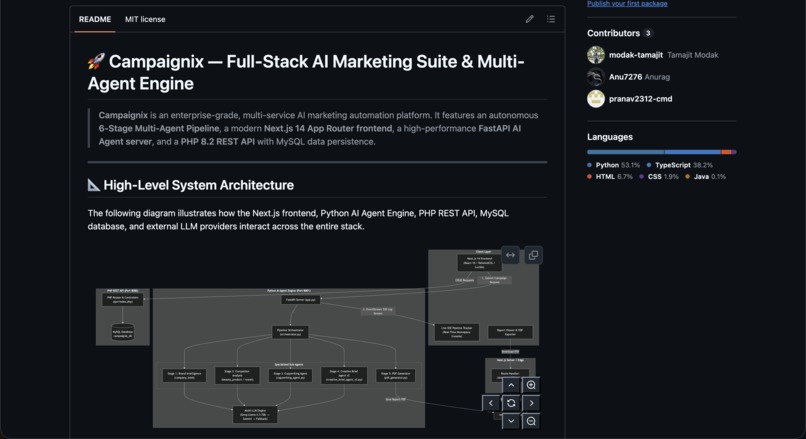Open the README outline list icon

(551, 19)
